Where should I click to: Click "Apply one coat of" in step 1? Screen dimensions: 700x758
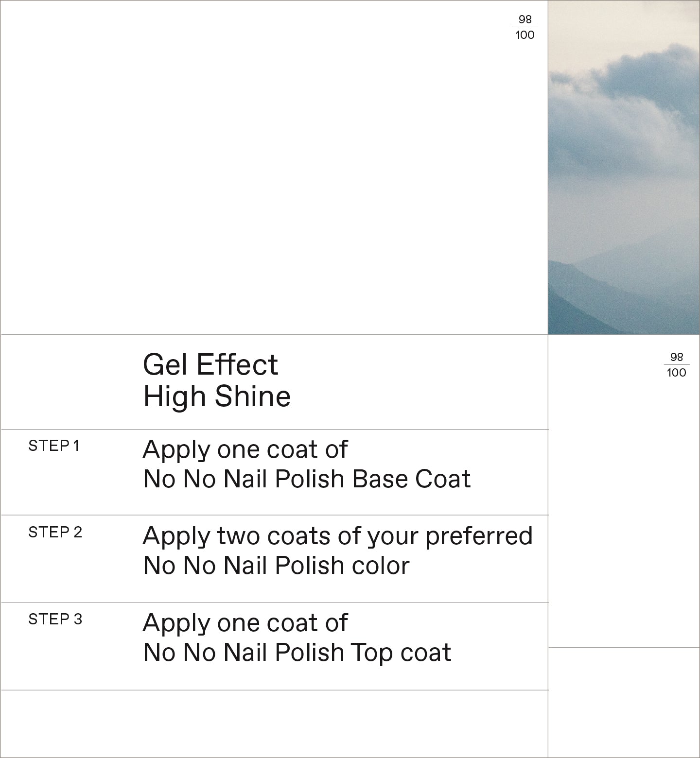click(245, 449)
